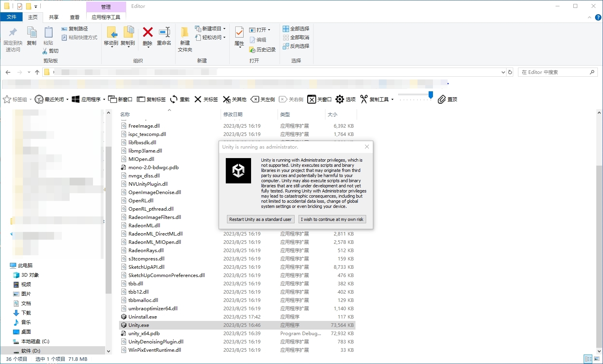The image size is (603, 364).
Task: Switch to the 共享 Share ribbon tab
Action: 54,17
